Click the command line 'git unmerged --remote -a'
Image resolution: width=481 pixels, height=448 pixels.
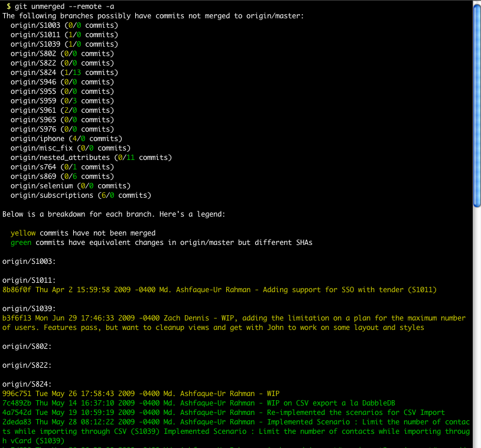point(64,6)
